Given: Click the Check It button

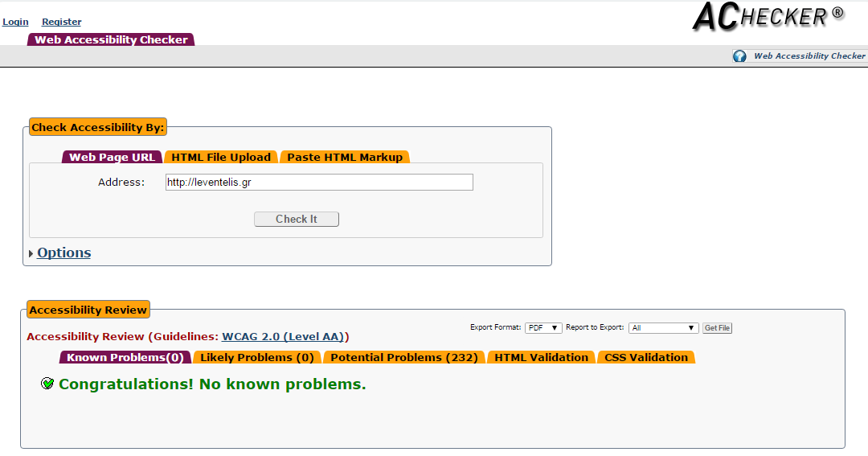Looking at the screenshot, I should pos(296,219).
